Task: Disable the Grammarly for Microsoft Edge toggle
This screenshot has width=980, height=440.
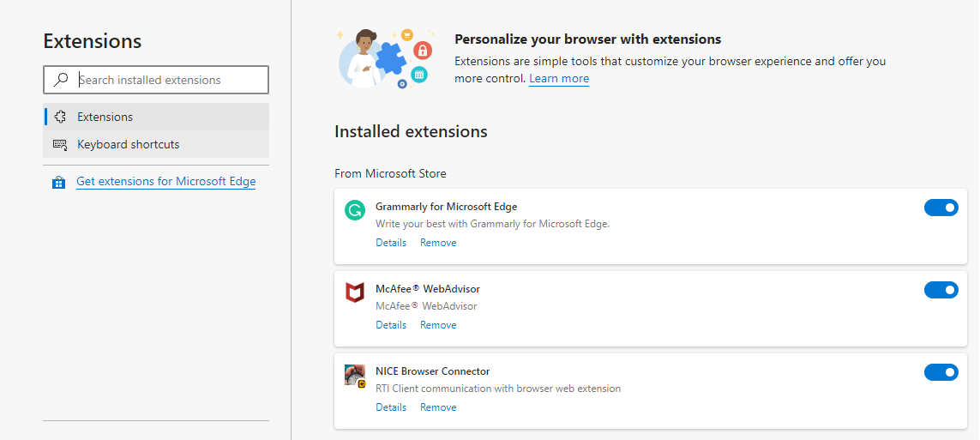Action: tap(941, 208)
